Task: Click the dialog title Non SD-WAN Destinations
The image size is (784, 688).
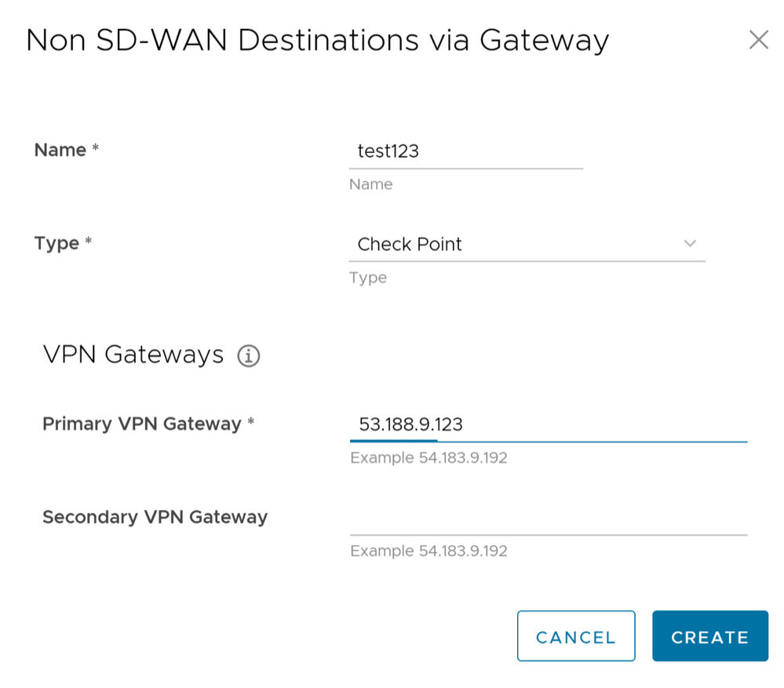Action: (x=317, y=41)
